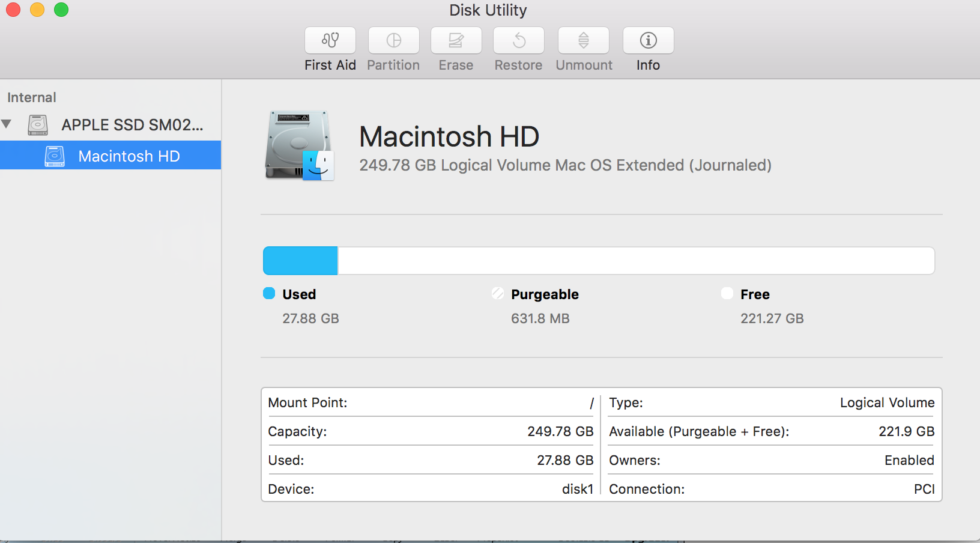Click the Device value 'disk1'
Viewport: 980px width, 543px height.
pos(578,489)
